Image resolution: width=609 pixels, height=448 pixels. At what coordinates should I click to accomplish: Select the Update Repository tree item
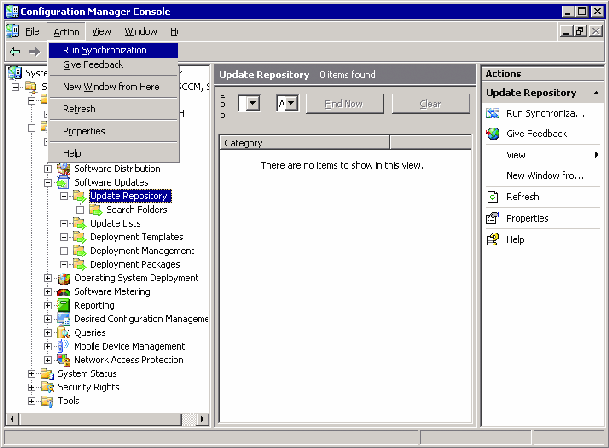tap(130, 196)
